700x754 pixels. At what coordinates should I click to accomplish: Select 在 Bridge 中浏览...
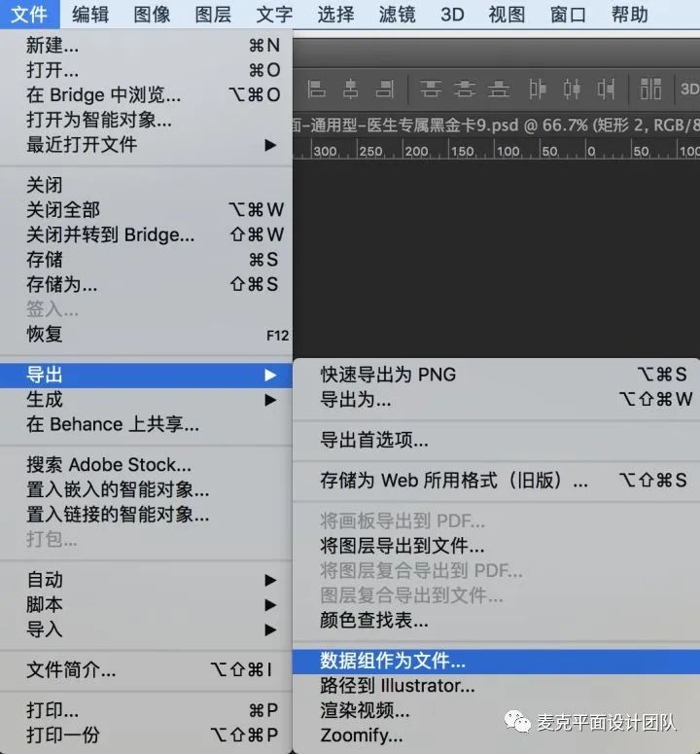coord(146,95)
